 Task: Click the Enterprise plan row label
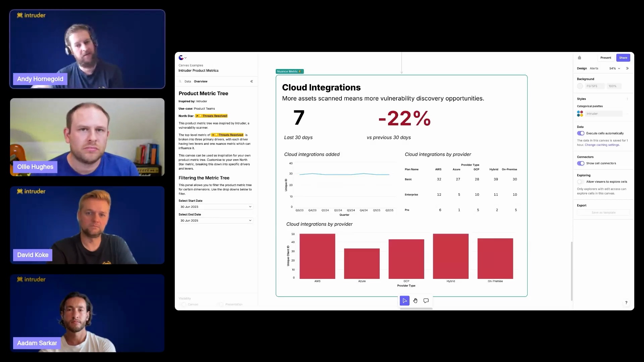pos(411,195)
